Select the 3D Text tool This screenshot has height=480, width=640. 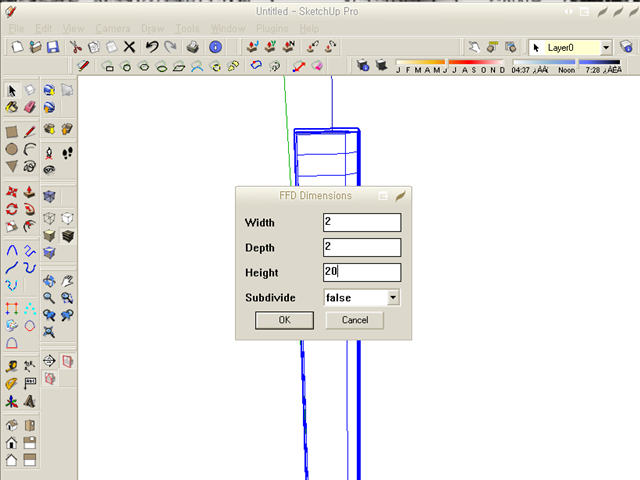coord(30,402)
